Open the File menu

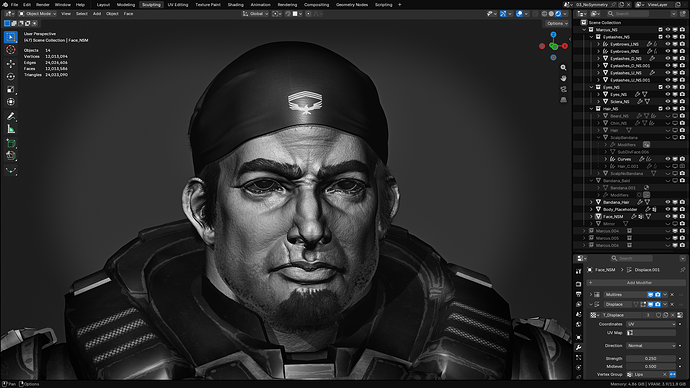15,4
